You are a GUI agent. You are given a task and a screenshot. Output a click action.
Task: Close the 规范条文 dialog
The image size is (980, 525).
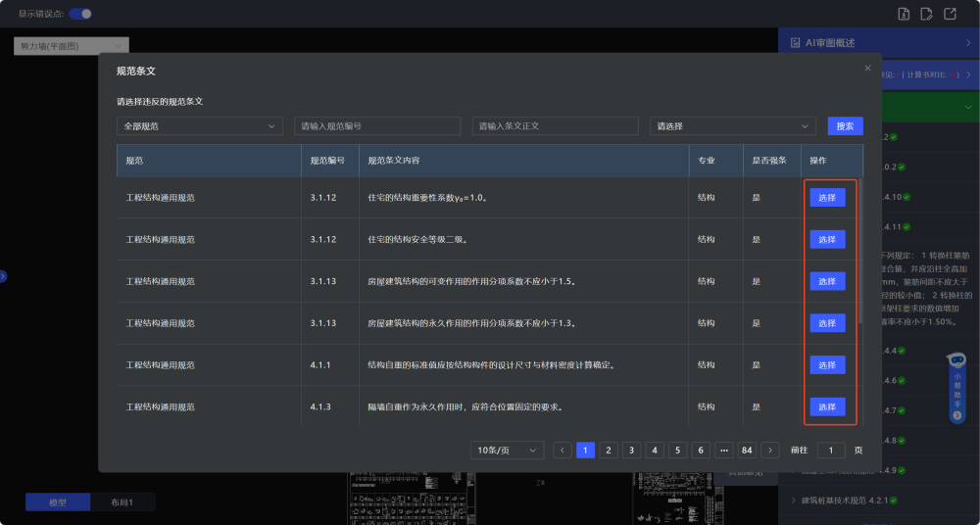(867, 68)
